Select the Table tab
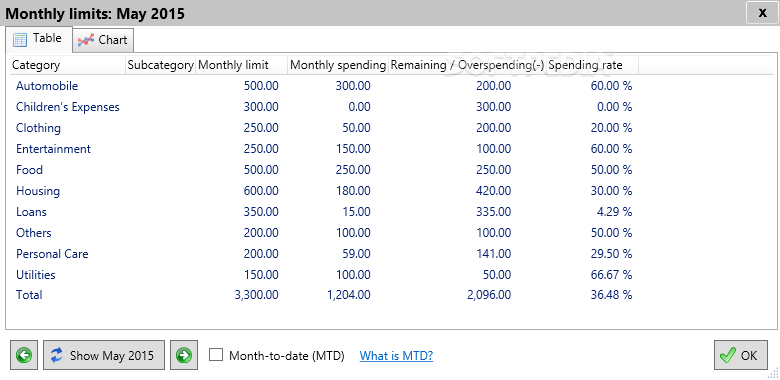The width and height of the screenshot is (780, 380). point(38,39)
